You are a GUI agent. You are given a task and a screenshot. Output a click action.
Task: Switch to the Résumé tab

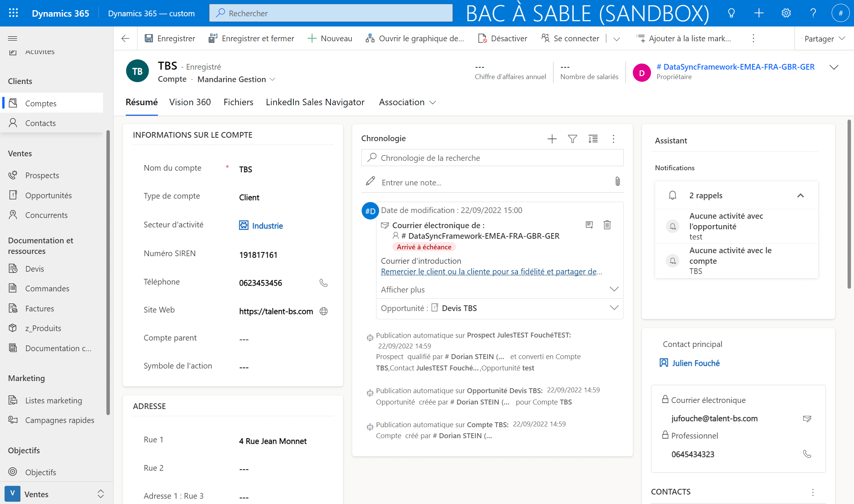(142, 102)
